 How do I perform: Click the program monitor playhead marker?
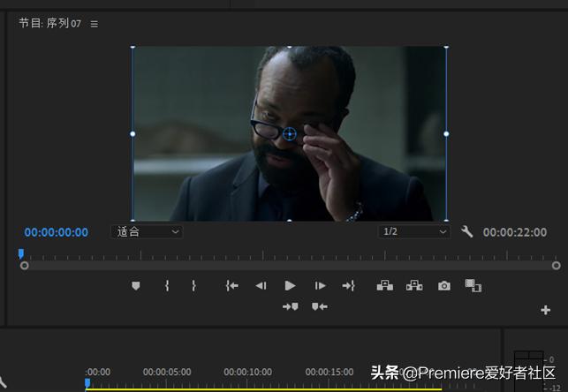[x=21, y=253]
